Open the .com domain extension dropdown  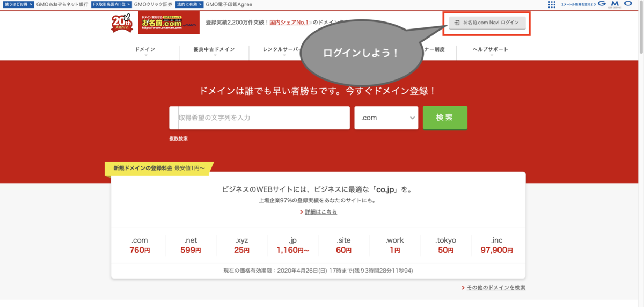coord(386,118)
